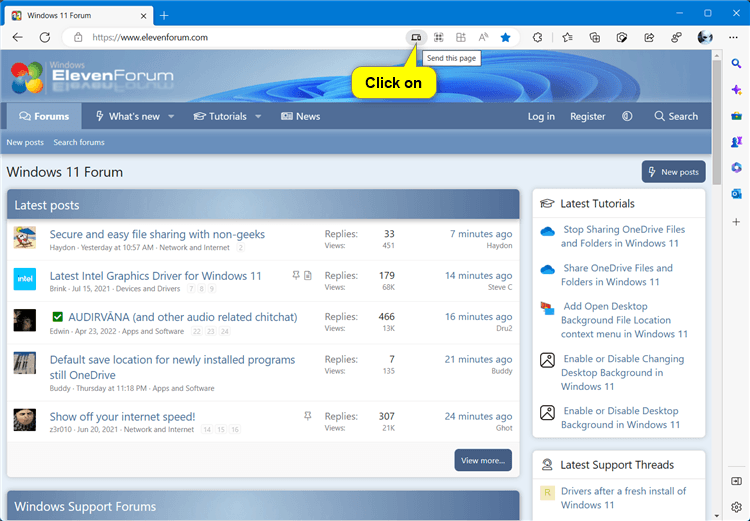
Task: Open Drivers after a fresh install thread
Action: tap(623, 498)
